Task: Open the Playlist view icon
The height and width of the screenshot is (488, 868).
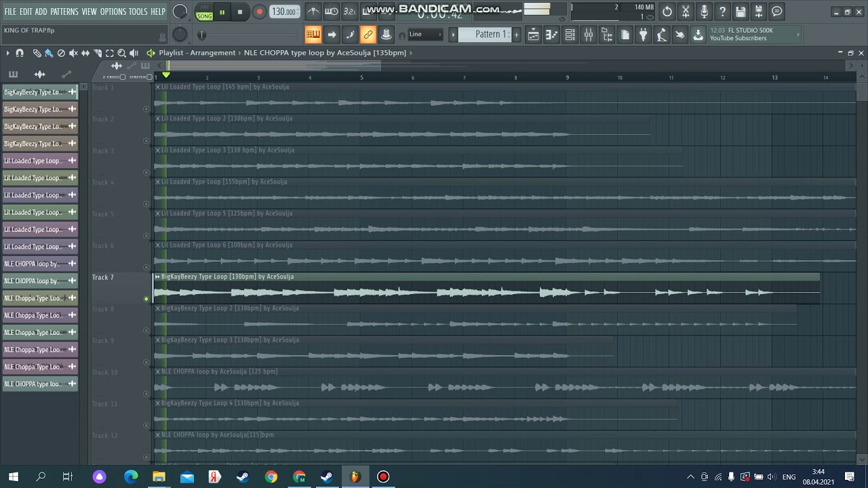Action: tap(534, 35)
